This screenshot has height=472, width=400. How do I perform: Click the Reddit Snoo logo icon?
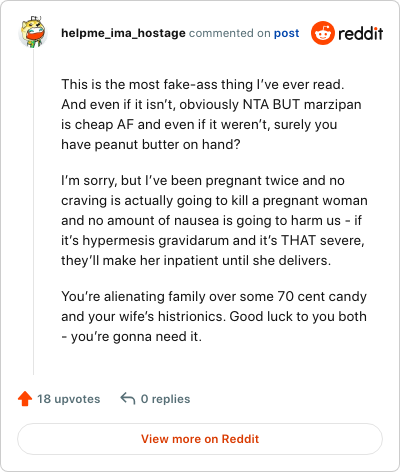(x=322, y=33)
